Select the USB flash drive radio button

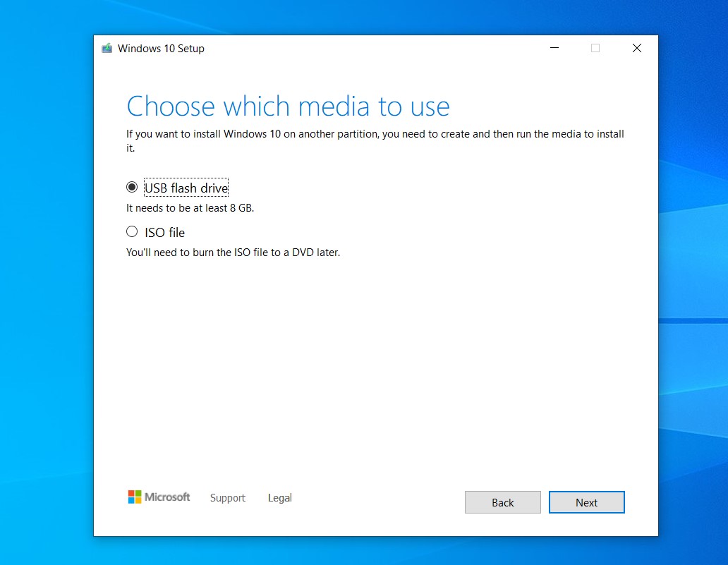[132, 187]
